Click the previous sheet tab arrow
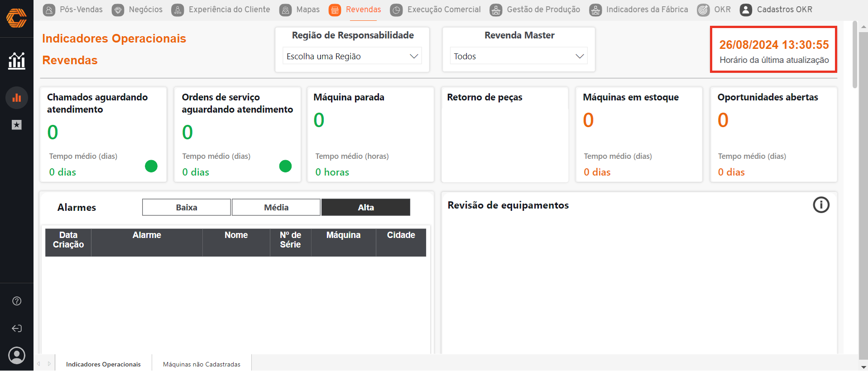Viewport: 868px width, 371px height. [x=39, y=364]
